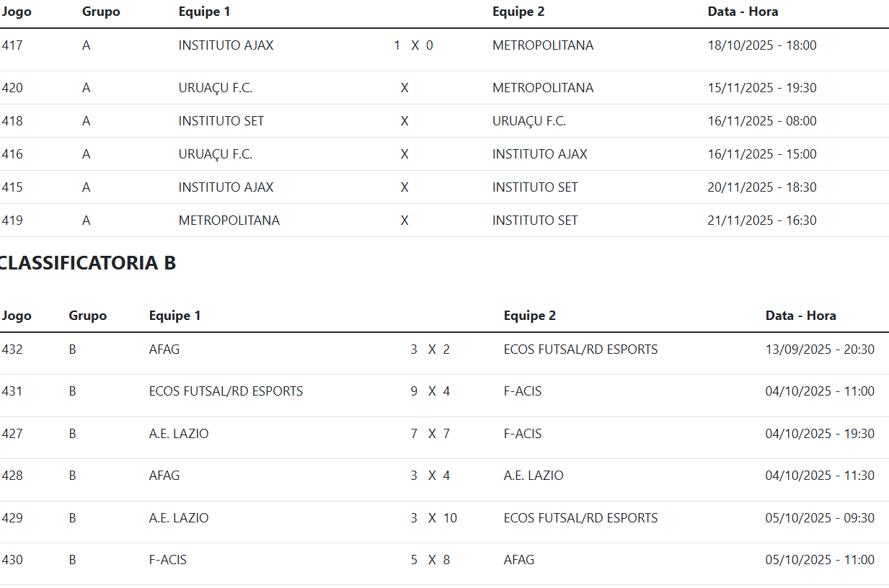Image resolution: width=889 pixels, height=588 pixels.
Task: Click game number 432
Action: click(x=12, y=349)
